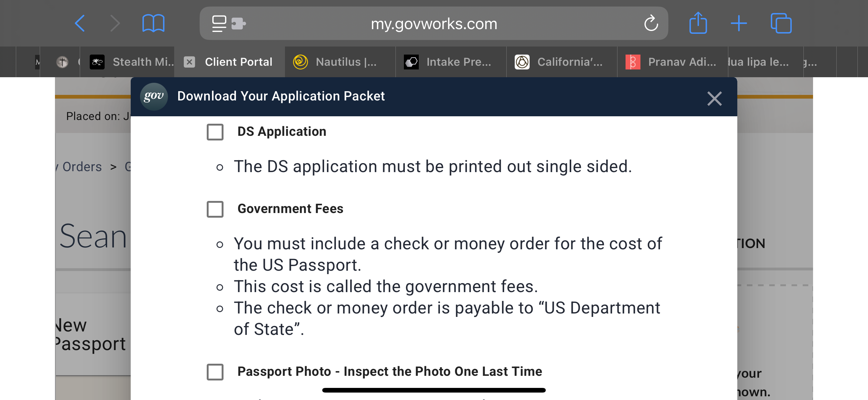Image resolution: width=868 pixels, height=400 pixels.
Task: Click the my.govworks.com address field
Action: [434, 24]
